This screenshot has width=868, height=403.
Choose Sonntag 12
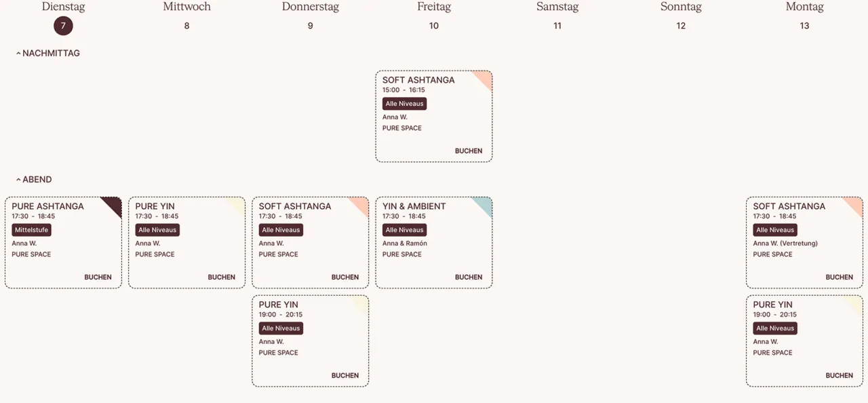(x=681, y=26)
